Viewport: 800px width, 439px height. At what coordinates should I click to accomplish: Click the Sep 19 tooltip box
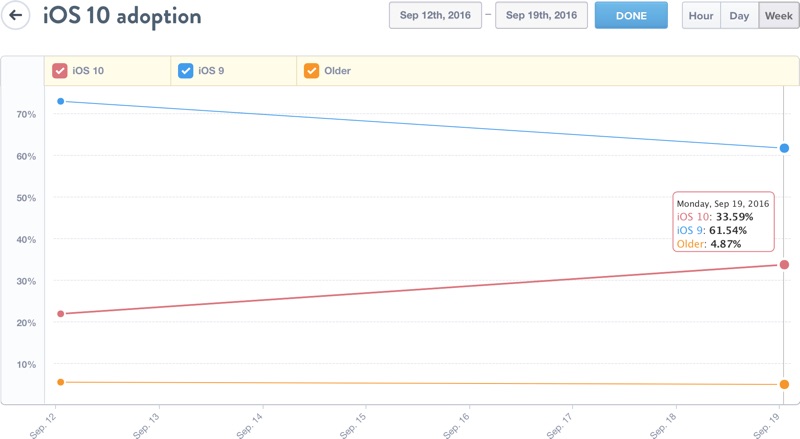coord(723,222)
